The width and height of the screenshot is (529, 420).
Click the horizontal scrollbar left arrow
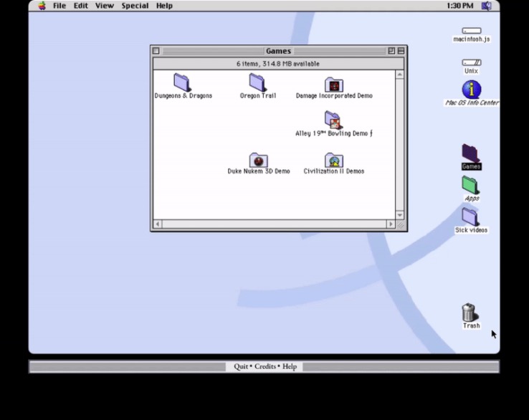[158, 224]
